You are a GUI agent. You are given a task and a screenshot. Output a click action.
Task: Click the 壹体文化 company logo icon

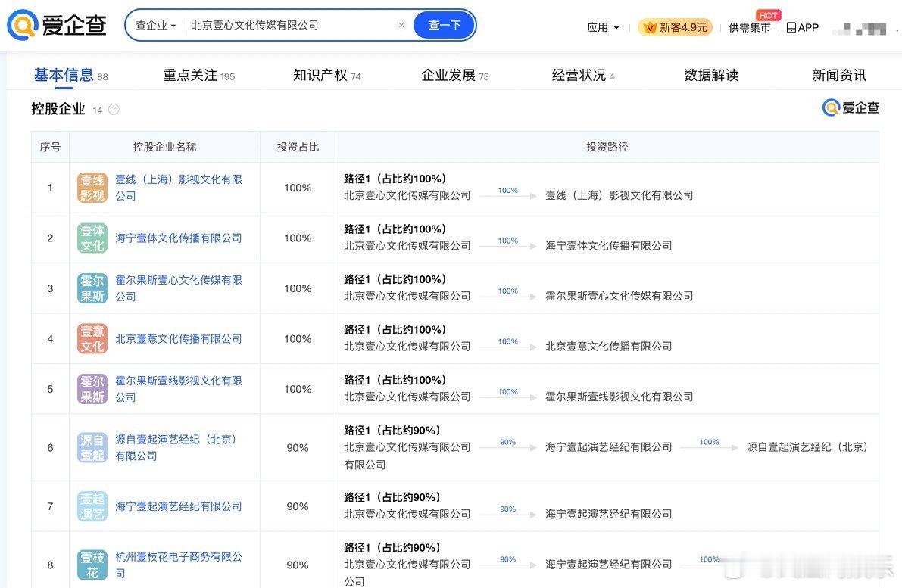point(92,238)
